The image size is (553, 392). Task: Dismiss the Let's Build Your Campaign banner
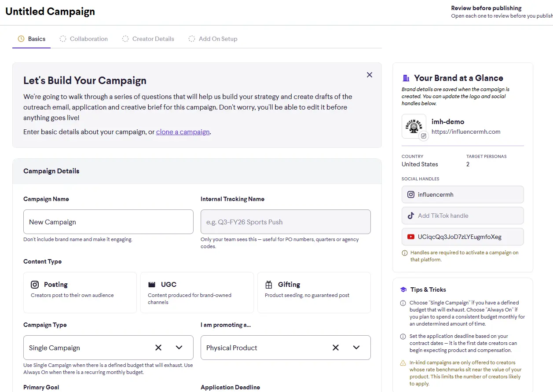point(370,75)
